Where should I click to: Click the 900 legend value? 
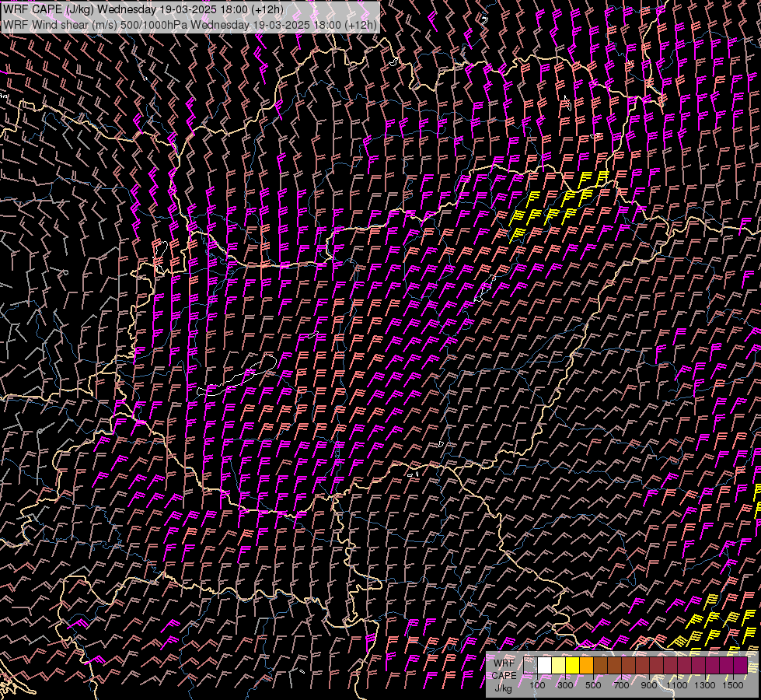pos(649,685)
